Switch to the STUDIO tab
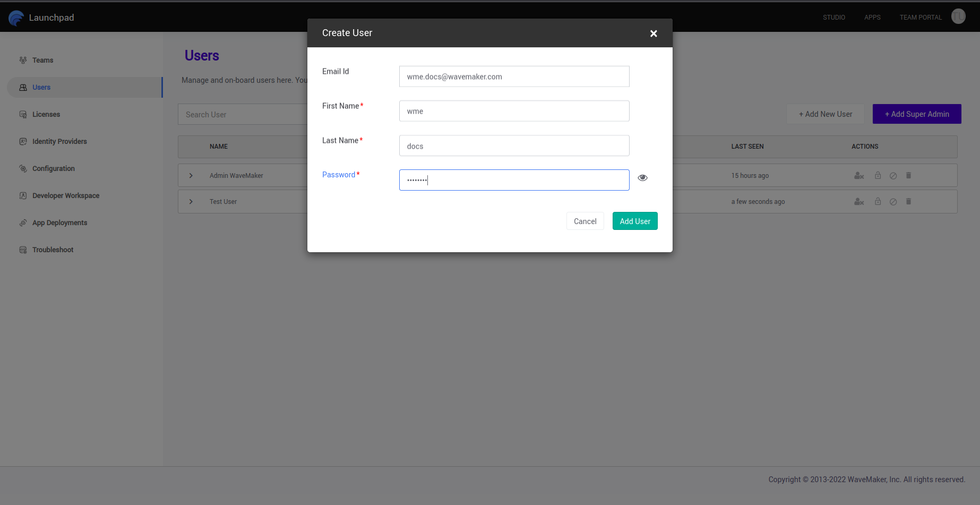 (x=833, y=17)
